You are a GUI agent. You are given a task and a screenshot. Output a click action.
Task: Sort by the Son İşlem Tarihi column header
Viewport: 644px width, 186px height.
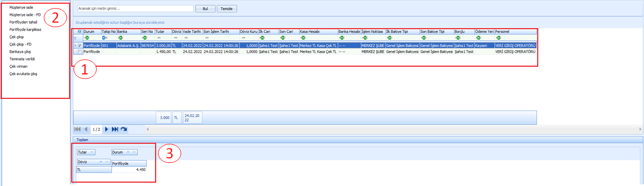tap(221, 31)
